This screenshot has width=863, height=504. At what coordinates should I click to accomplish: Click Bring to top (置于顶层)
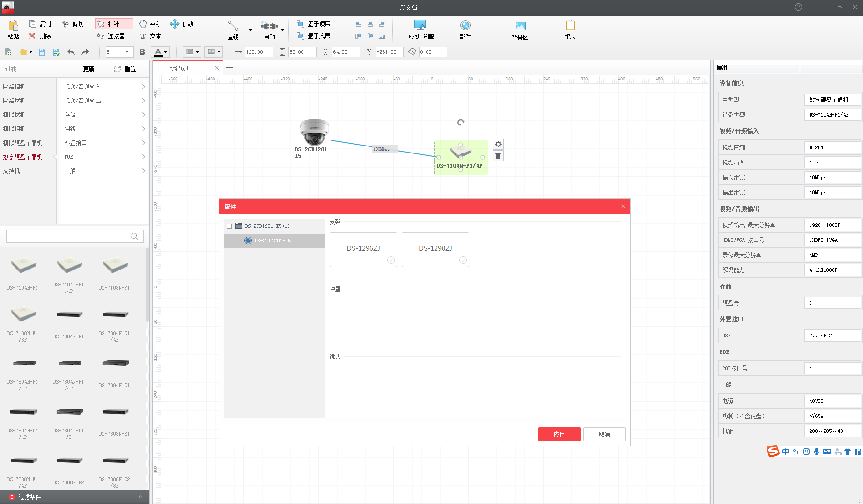click(314, 24)
